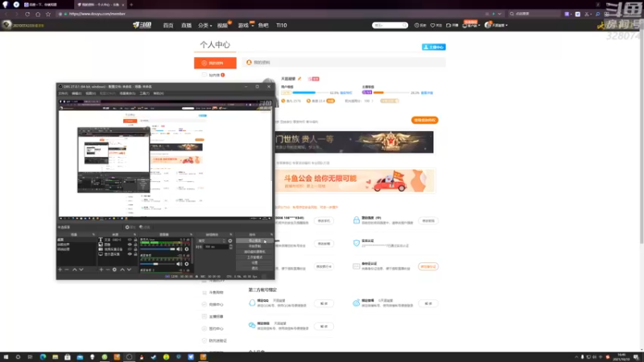
Task: Adjust the first mixer channel volume slider
Action: click(x=158, y=249)
